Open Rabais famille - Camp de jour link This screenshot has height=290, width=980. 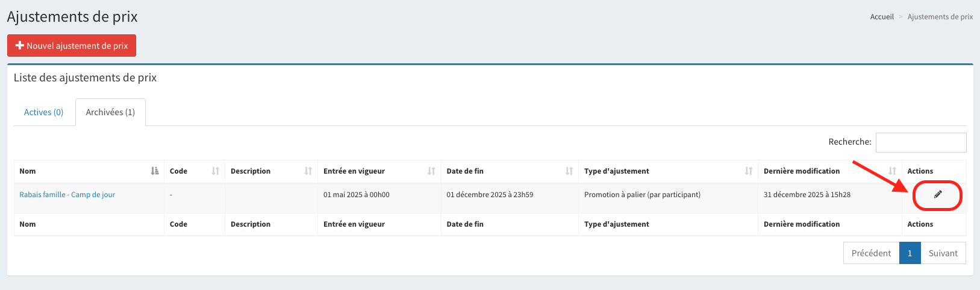[67, 195]
